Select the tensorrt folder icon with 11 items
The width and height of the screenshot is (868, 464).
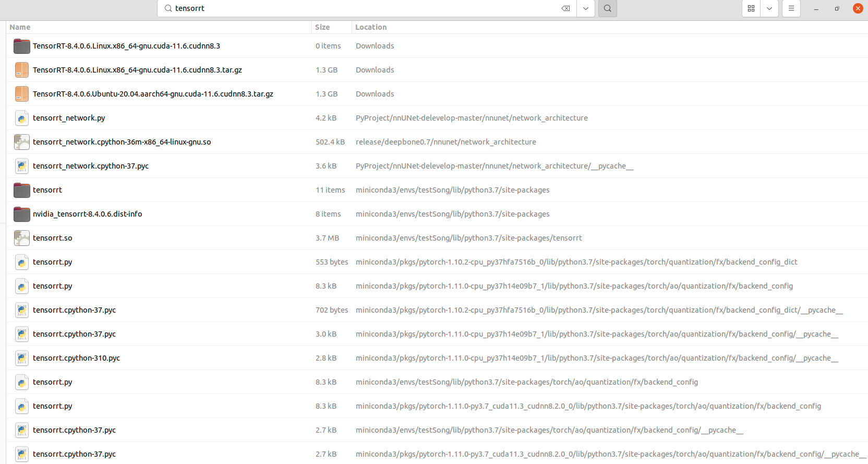tap(22, 190)
